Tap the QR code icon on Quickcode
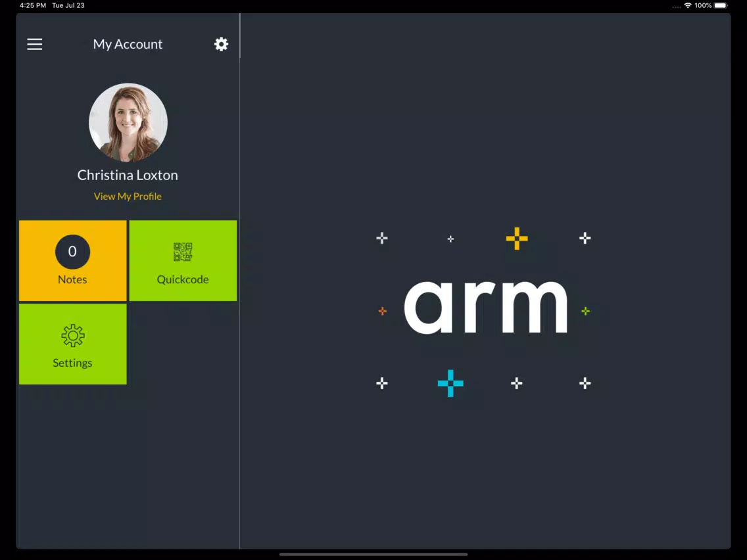This screenshot has height=560, width=747. tap(183, 252)
